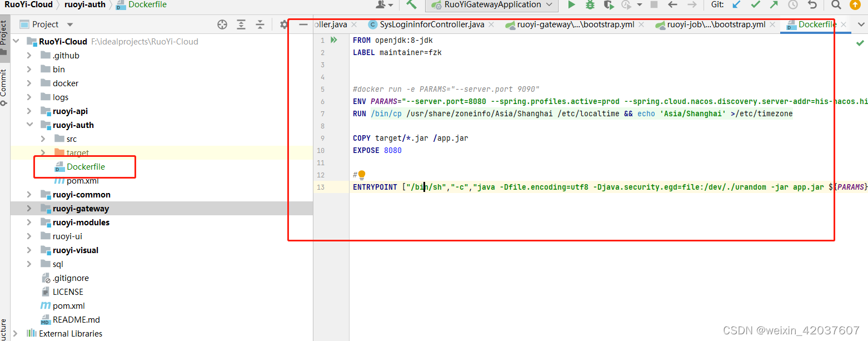Click ruoyi-auth breadcrumb
This screenshot has width=868, height=341.
pos(84,4)
